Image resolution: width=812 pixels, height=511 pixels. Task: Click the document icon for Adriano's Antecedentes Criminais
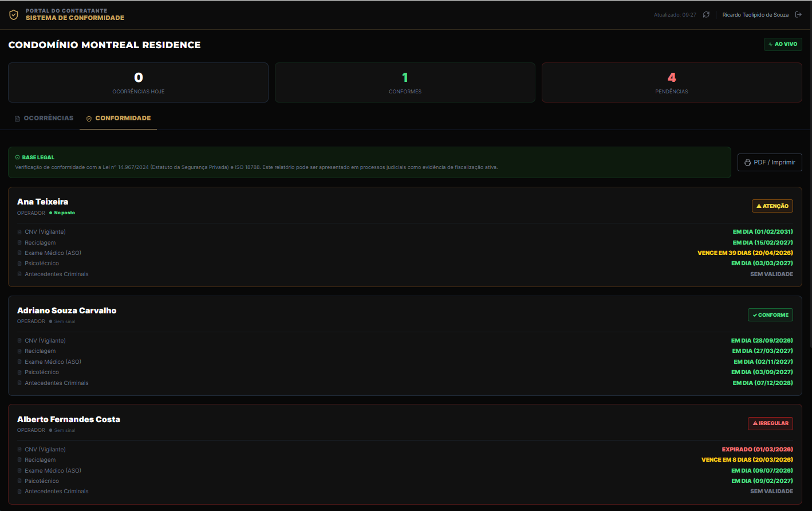coord(19,383)
